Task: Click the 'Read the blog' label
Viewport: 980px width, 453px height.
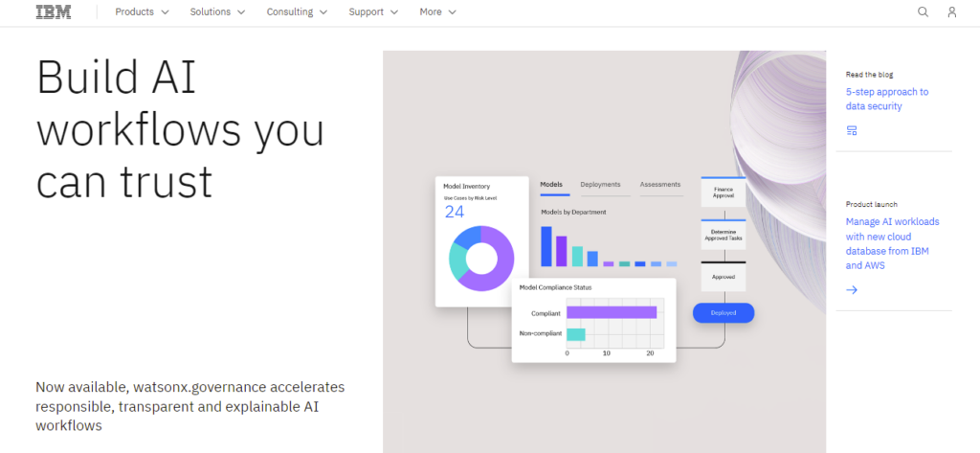Action: pyautogui.click(x=869, y=74)
